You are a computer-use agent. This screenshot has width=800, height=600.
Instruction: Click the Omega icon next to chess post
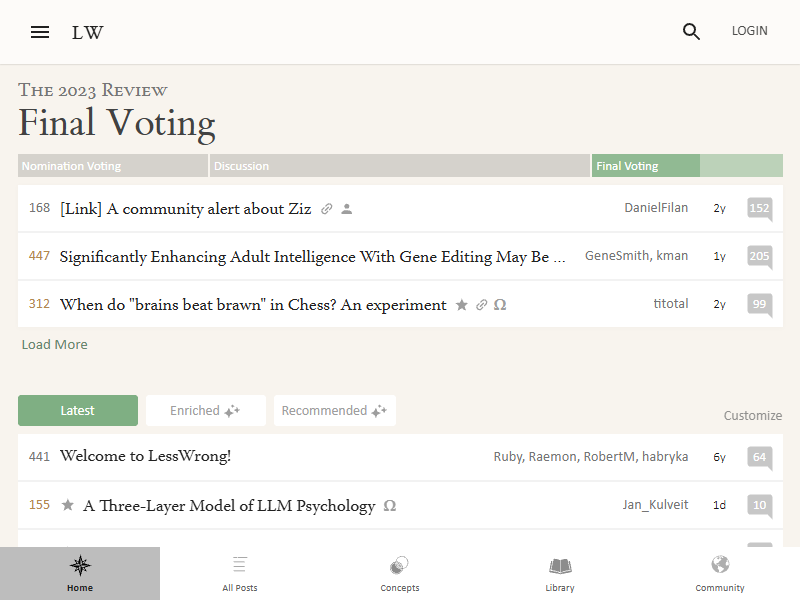(500, 305)
